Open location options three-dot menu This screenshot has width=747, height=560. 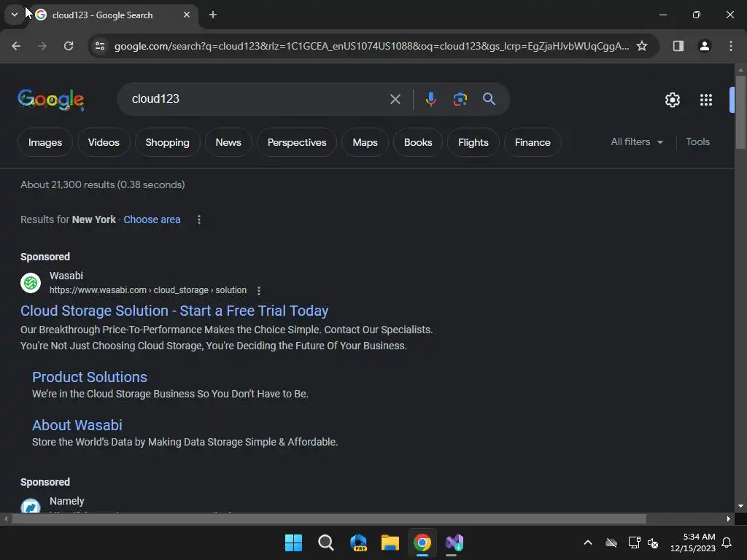[199, 219]
